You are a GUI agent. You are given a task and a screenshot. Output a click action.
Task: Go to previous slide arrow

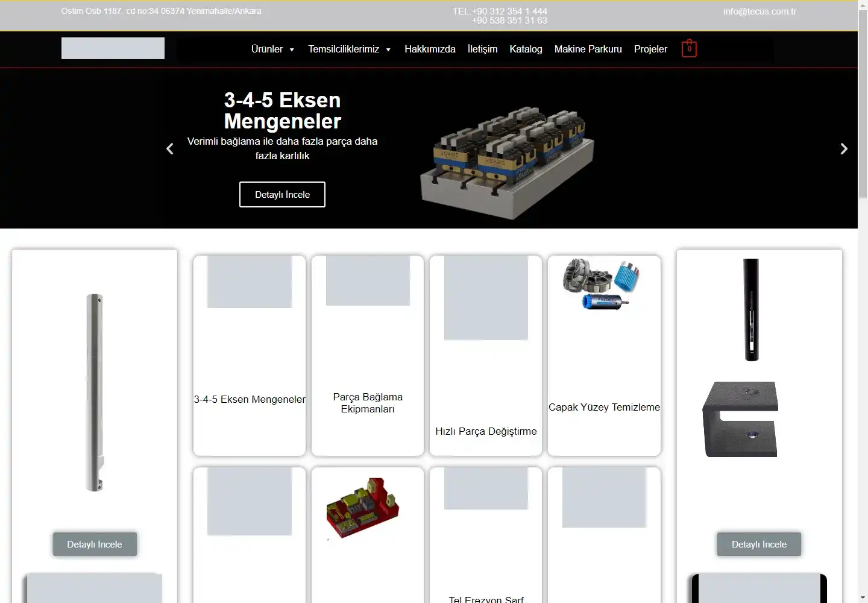point(170,149)
